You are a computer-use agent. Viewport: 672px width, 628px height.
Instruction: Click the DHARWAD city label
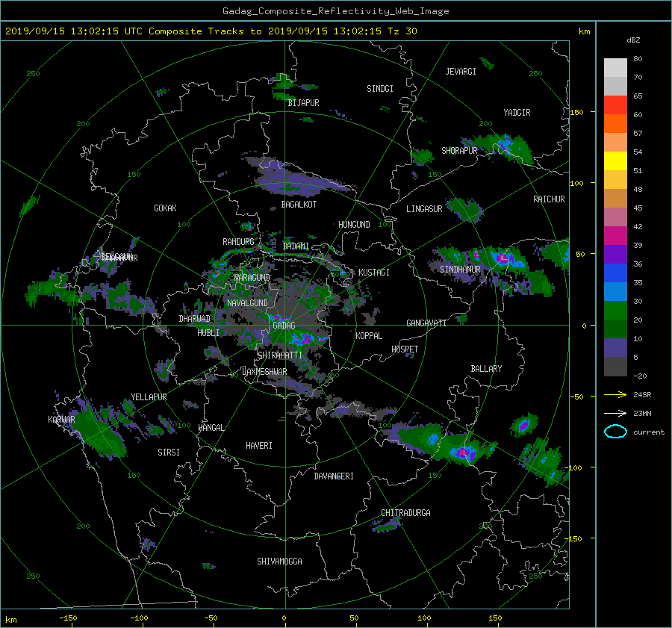195,319
